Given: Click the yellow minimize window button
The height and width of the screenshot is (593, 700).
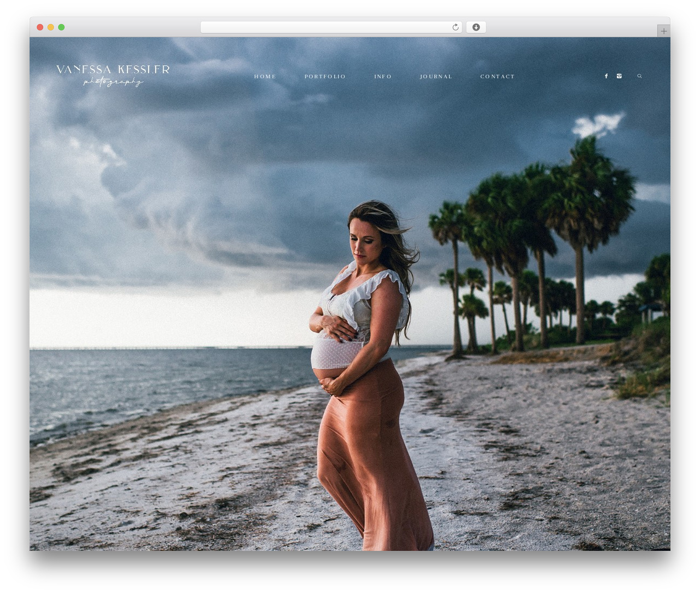Looking at the screenshot, I should point(50,27).
